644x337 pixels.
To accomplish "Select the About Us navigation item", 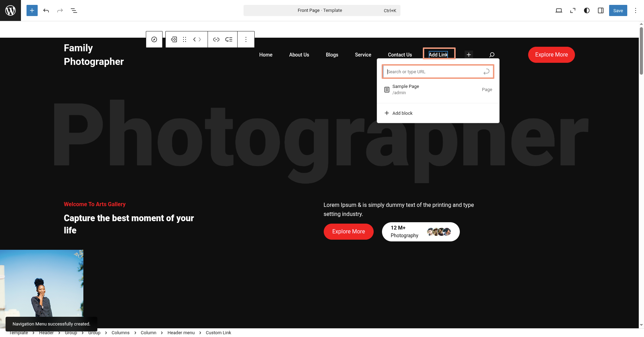I will [x=299, y=55].
